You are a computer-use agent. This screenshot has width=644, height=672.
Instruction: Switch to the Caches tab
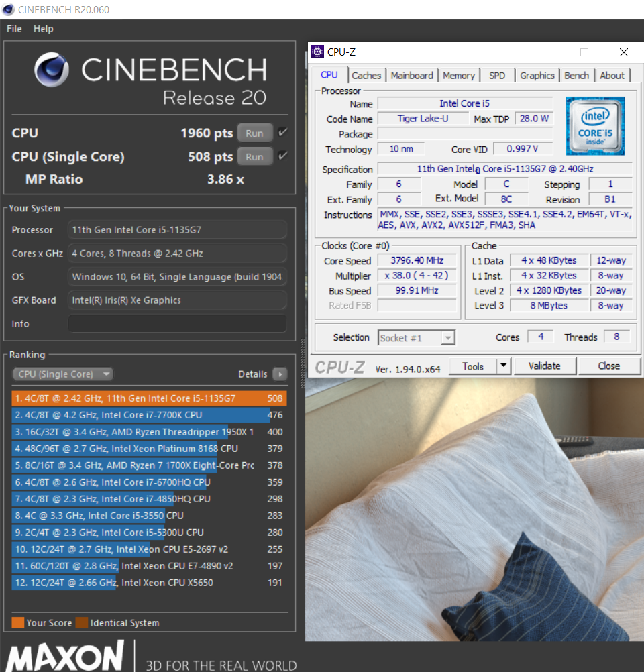[366, 75]
